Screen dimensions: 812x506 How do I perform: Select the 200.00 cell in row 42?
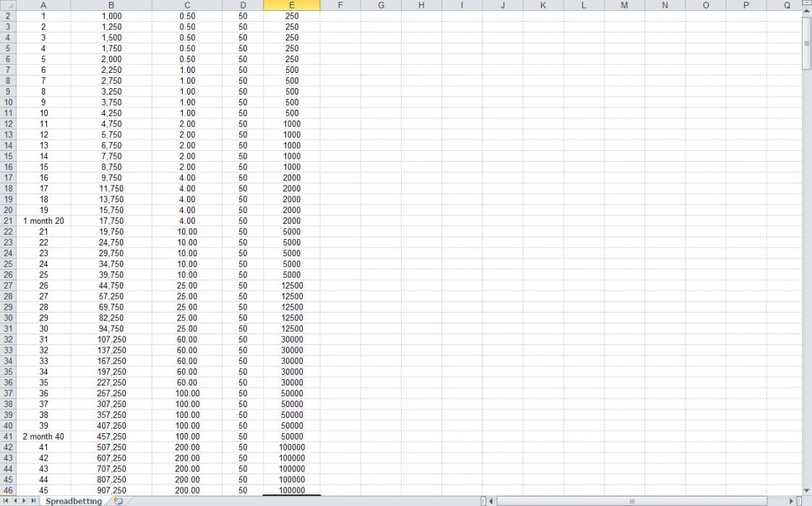(x=187, y=448)
